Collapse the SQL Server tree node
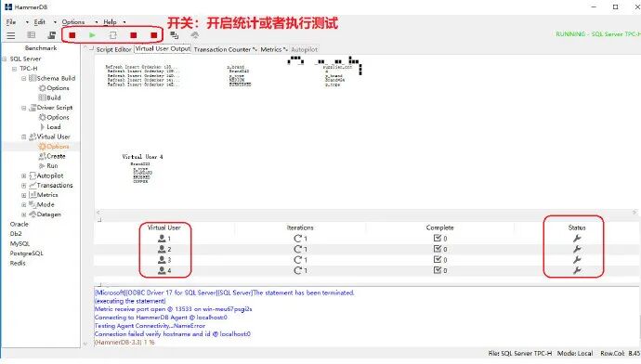 coord(5,58)
